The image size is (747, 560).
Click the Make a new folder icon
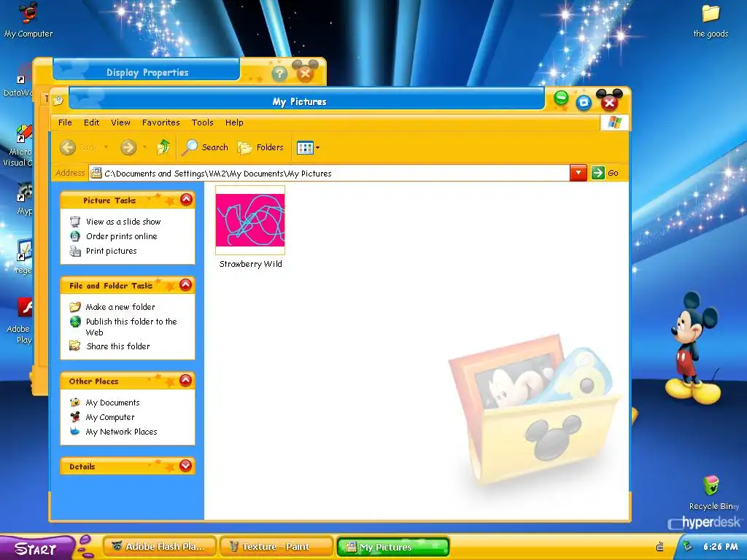pyautogui.click(x=75, y=307)
